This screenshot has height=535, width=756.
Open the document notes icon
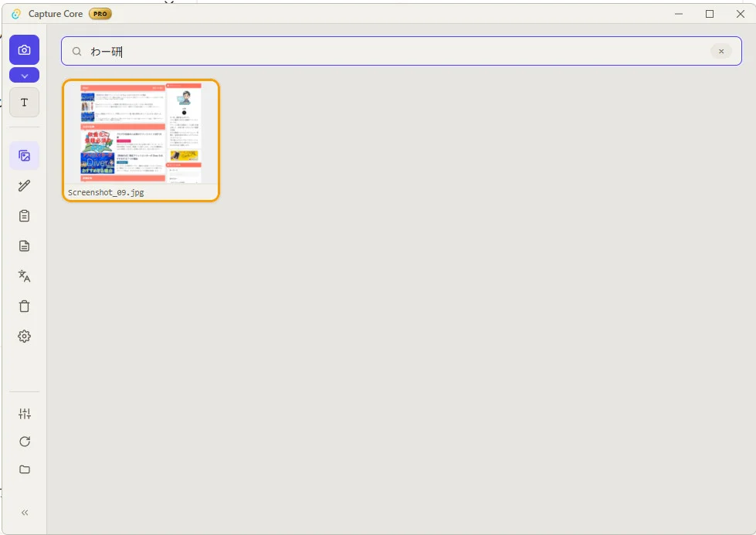[24, 245]
